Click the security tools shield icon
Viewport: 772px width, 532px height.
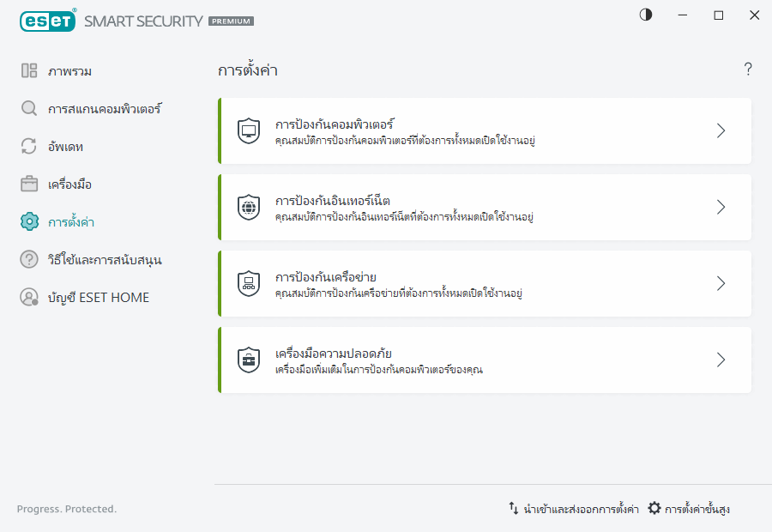pos(247,359)
